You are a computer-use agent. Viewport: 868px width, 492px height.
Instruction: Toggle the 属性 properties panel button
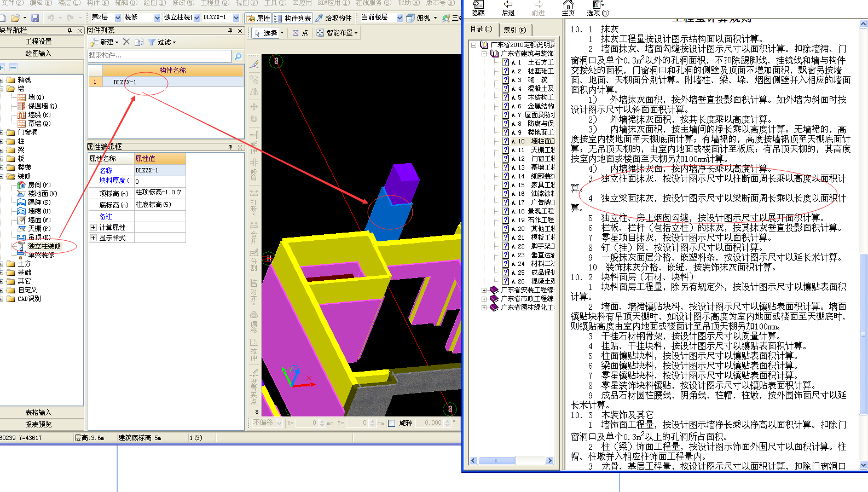[x=258, y=18]
